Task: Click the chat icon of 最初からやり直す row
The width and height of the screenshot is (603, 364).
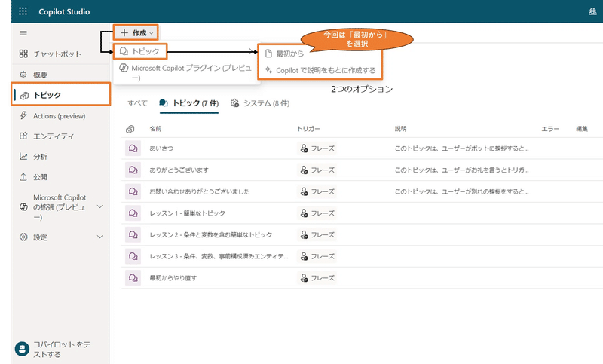Action: 133,277
